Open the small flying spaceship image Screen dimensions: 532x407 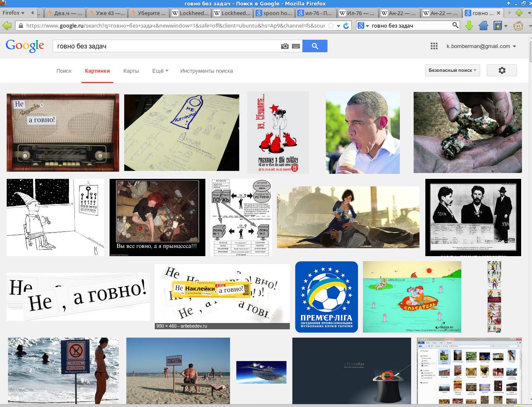[x=261, y=372]
